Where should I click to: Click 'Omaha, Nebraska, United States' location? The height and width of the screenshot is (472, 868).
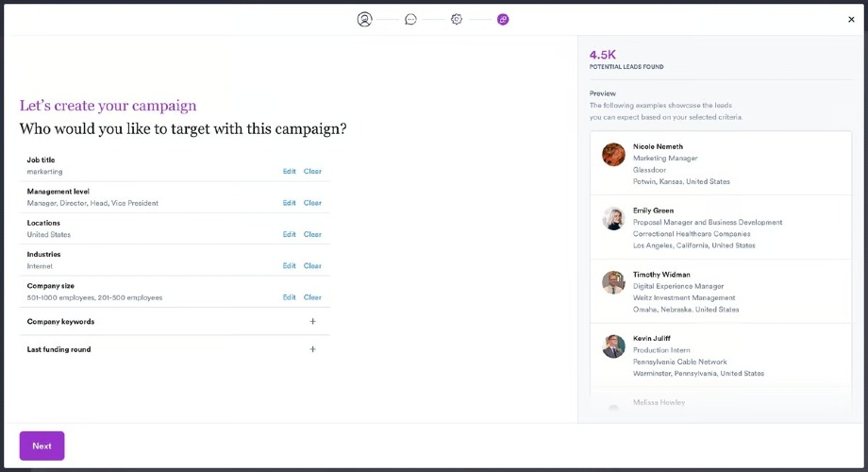pyautogui.click(x=686, y=309)
